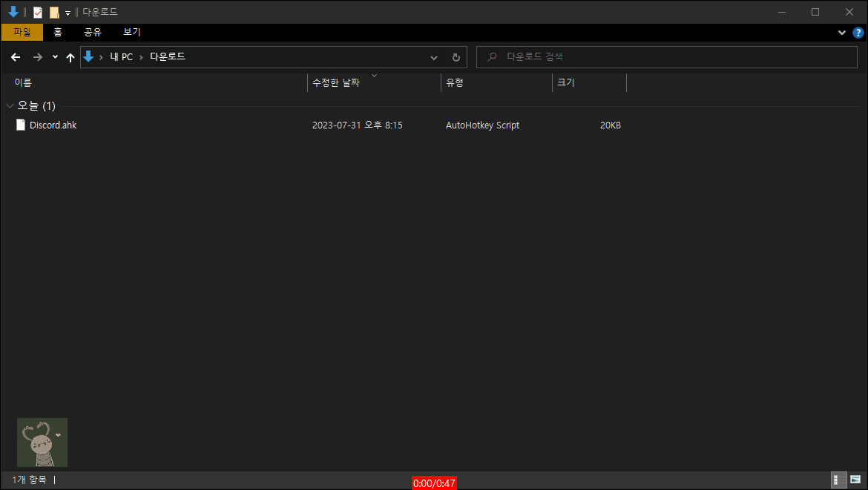
Task: Open the blue help question icon
Action: [x=858, y=33]
